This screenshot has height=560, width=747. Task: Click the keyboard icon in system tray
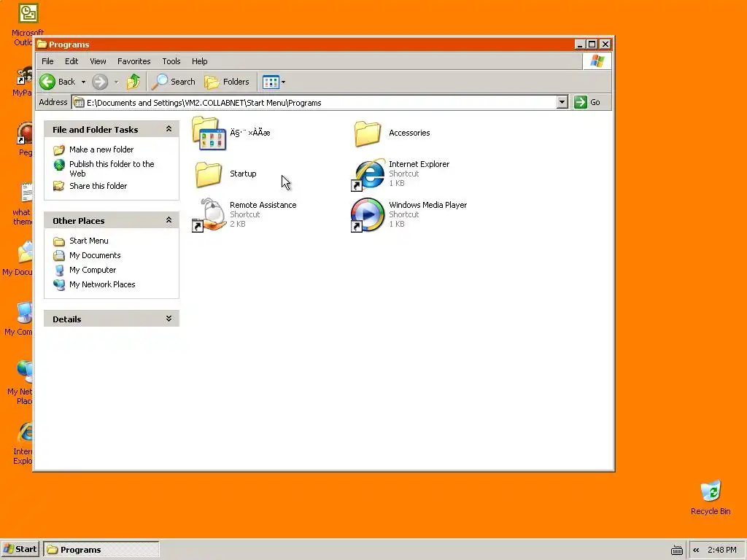676,550
